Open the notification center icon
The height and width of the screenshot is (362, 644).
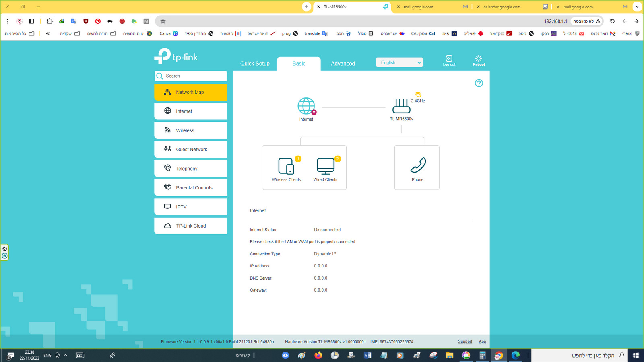pyautogui.click(x=10, y=356)
